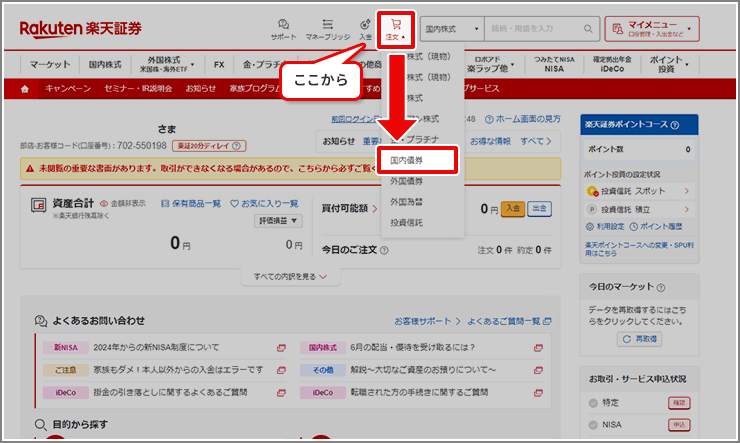Screen dimensions: 740x443
Task: Select お得な情報 notice tab
Action: pos(490,141)
